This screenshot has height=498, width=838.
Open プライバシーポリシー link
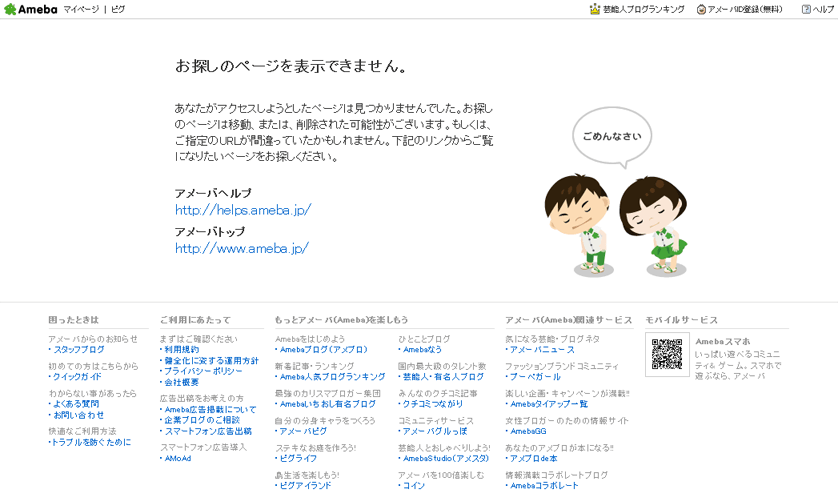pyautogui.click(x=203, y=371)
